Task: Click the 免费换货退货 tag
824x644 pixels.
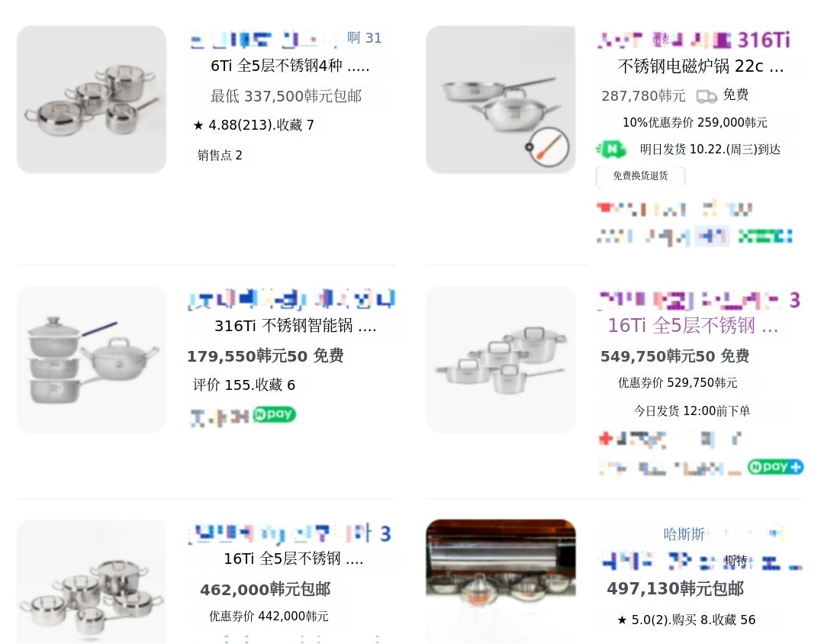Action: click(x=640, y=175)
